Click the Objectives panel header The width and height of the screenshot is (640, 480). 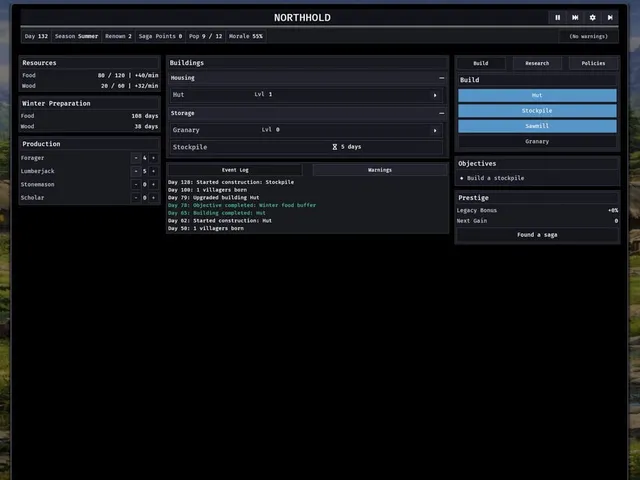[x=537, y=164]
